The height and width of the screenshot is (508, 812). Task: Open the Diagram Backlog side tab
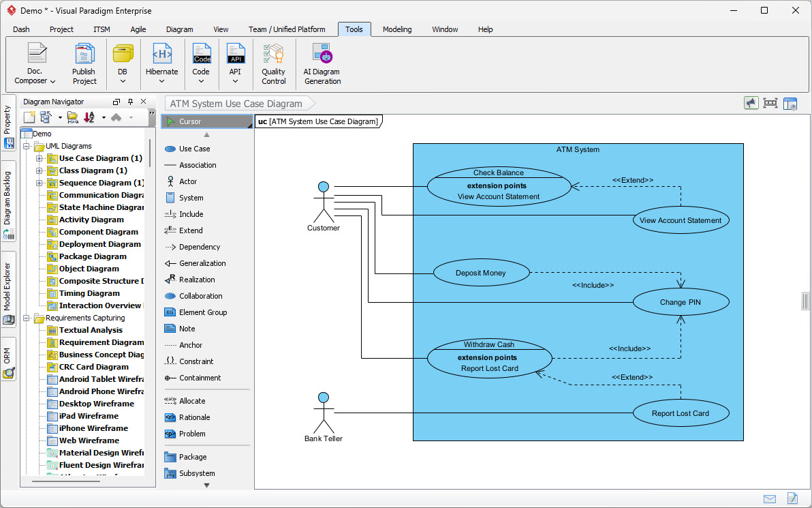click(x=8, y=202)
